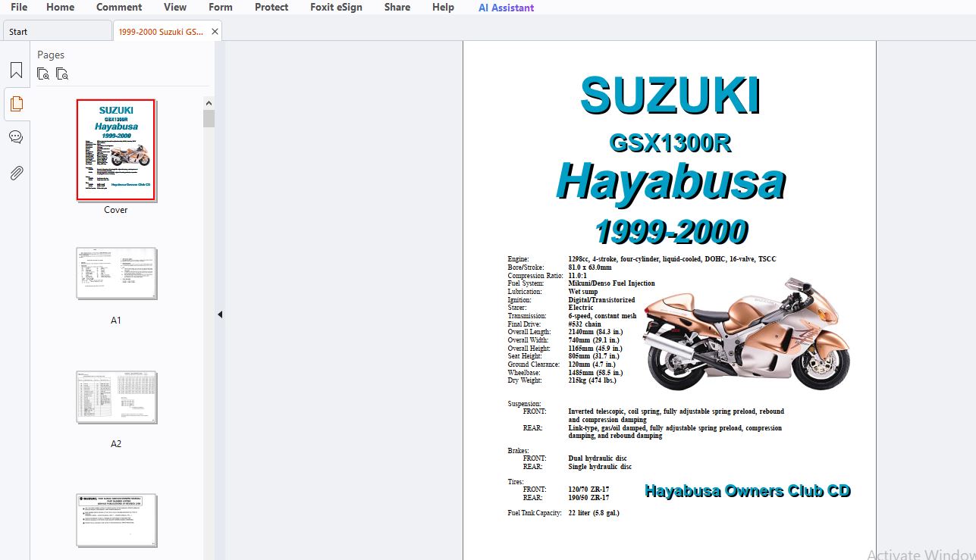Viewport: 976px width, 560px height.
Task: Collapse the navigation panel arrow
Action: click(220, 314)
